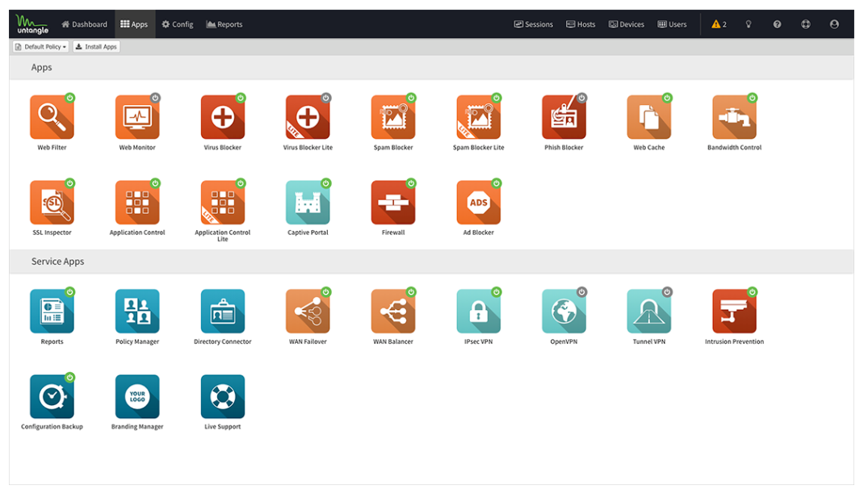The width and height of the screenshot is (868, 498).
Task: Select the Ad Blocker icon
Action: tap(478, 203)
